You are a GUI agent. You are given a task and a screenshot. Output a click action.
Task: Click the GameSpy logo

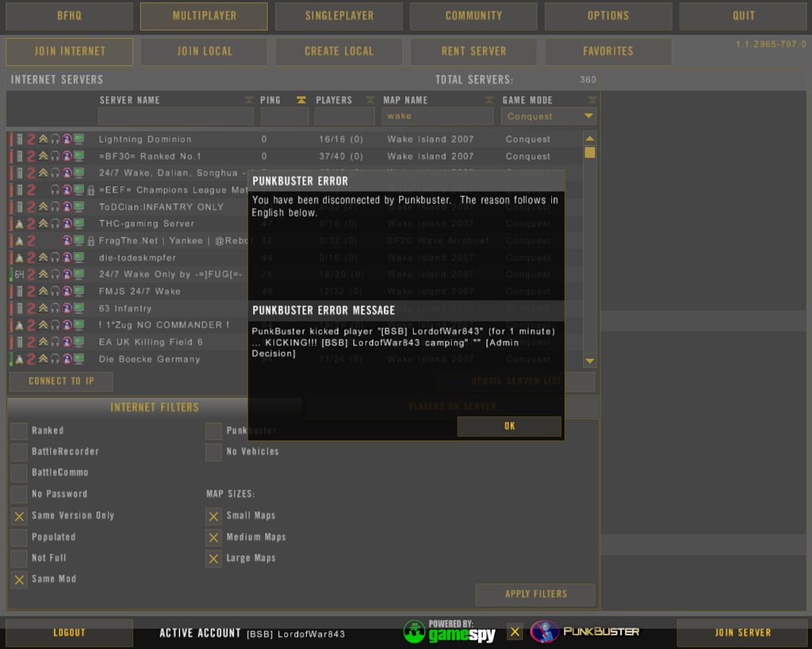point(449,632)
